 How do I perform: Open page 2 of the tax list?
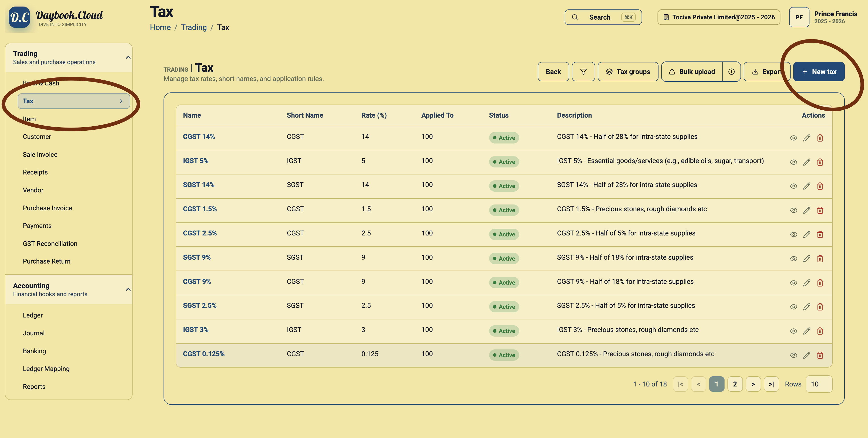tap(735, 384)
